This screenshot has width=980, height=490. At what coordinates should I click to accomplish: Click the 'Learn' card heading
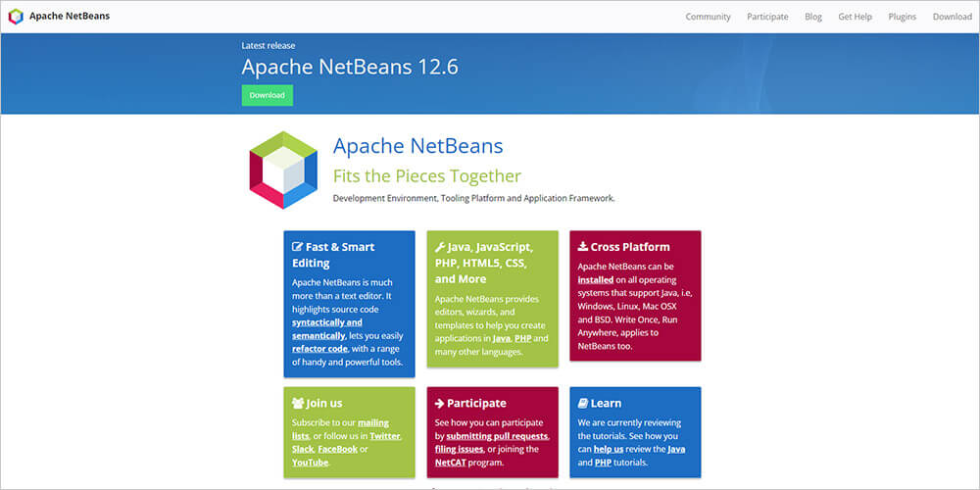pos(607,403)
